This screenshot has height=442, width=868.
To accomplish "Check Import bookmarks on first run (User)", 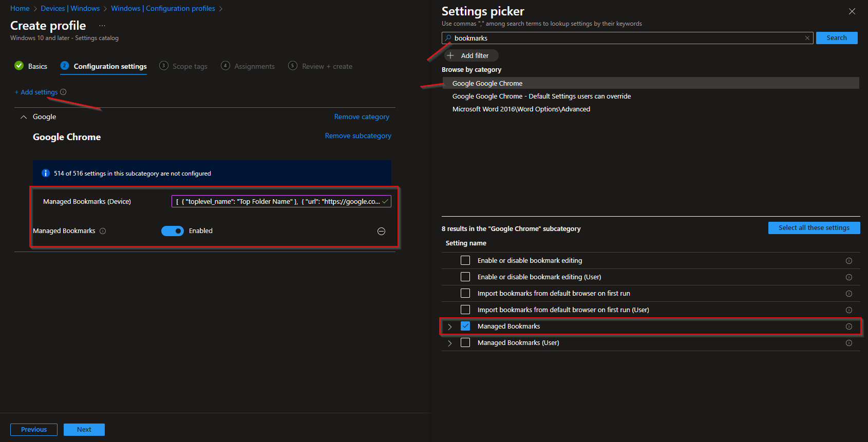I will click(465, 310).
